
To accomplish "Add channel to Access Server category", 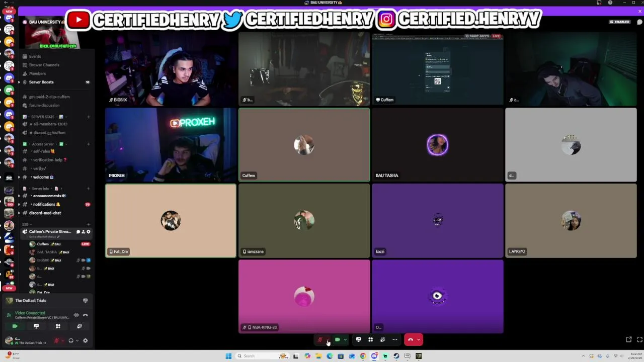I will 88,144.
